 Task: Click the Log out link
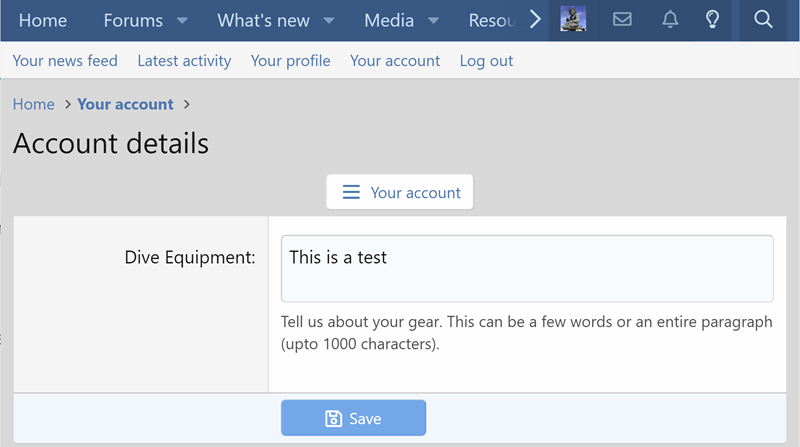coord(486,61)
